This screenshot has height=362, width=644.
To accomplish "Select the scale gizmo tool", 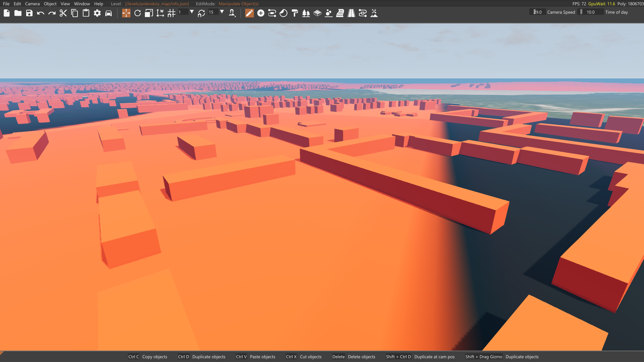I will (x=149, y=13).
